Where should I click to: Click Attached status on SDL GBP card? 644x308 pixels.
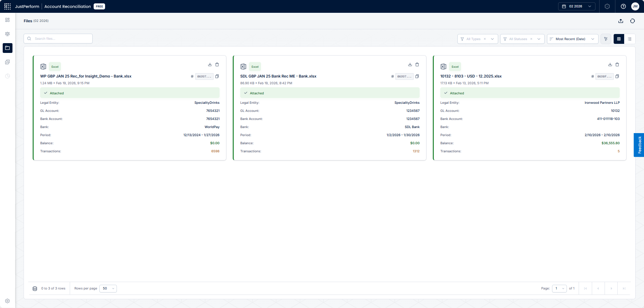[330, 93]
